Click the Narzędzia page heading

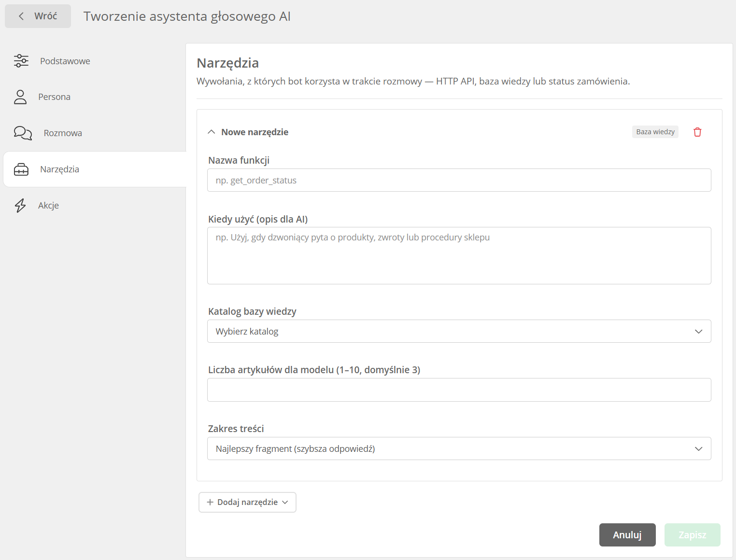point(228,63)
